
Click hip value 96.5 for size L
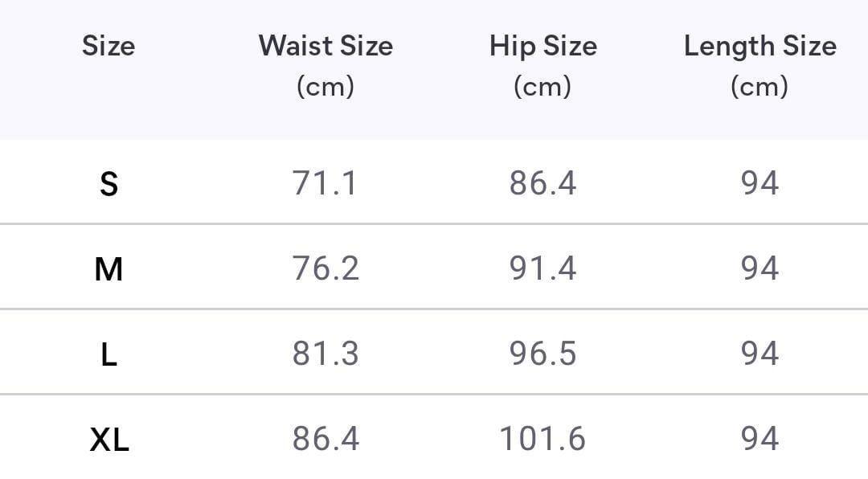coord(542,354)
